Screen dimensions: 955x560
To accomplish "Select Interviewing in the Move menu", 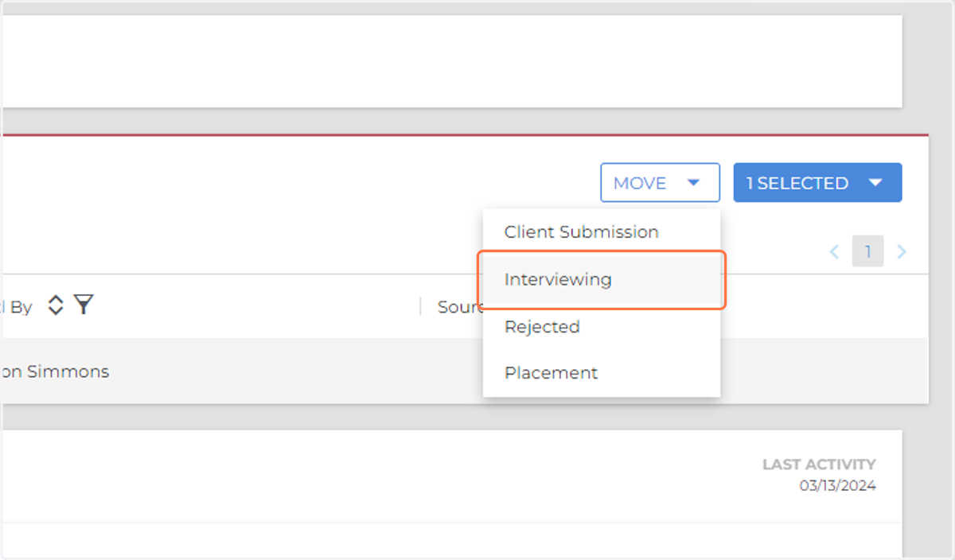I will (601, 279).
